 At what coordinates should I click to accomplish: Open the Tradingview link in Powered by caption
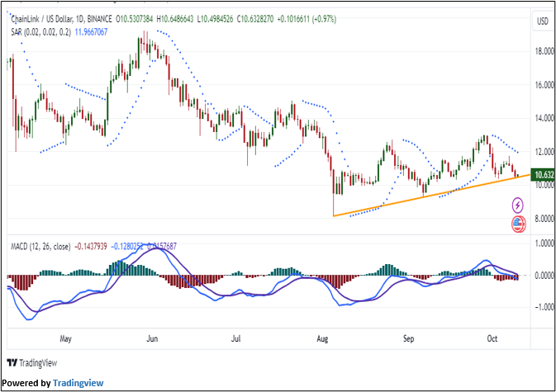[78, 383]
